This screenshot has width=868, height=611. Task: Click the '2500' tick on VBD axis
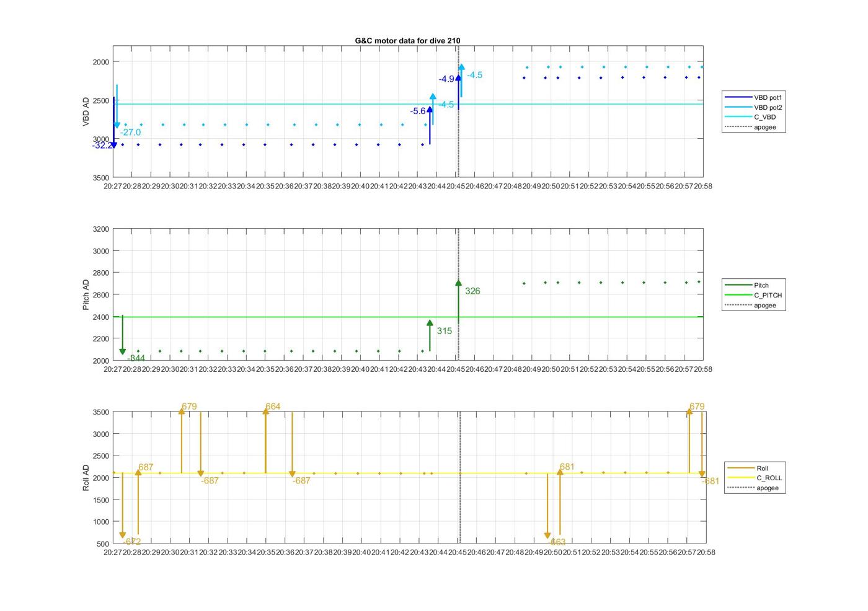point(101,100)
